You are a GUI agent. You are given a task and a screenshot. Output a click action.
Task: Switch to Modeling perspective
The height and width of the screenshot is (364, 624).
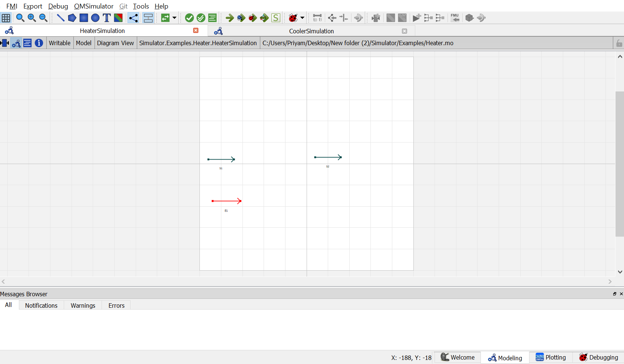(x=505, y=358)
